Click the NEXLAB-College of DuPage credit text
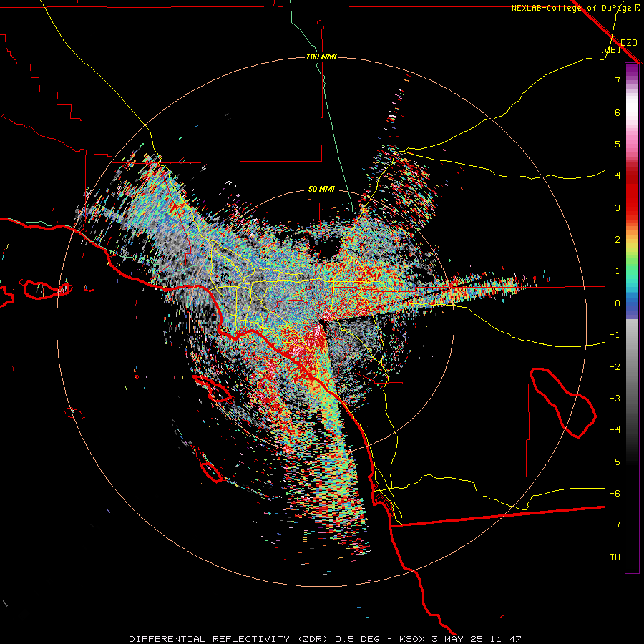 [x=574, y=8]
